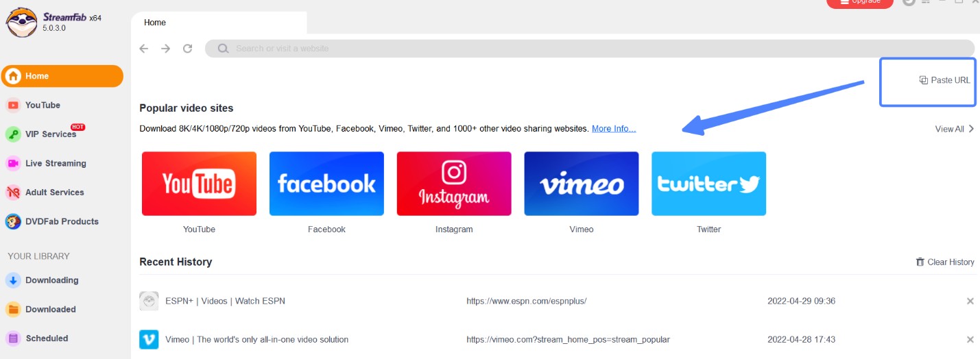Open Home in the sidebar
This screenshot has height=359, width=980.
62,76
